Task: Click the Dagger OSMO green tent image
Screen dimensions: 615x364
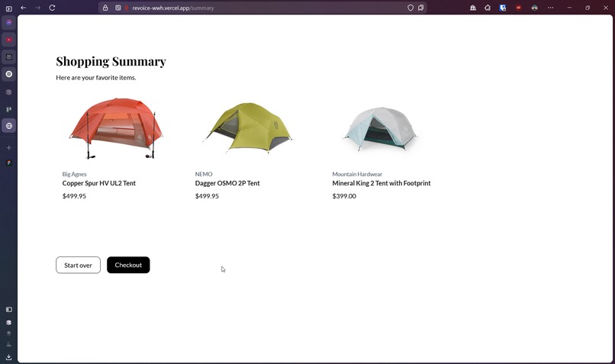Action: 248,127
